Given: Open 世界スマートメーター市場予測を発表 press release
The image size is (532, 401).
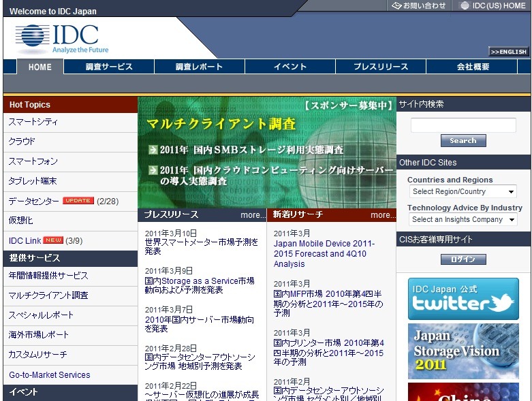Looking at the screenshot, I should tap(201, 246).
